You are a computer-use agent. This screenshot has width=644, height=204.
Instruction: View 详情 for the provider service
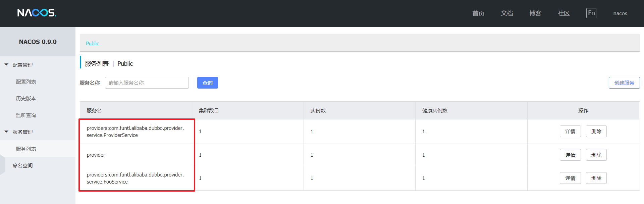tap(570, 155)
